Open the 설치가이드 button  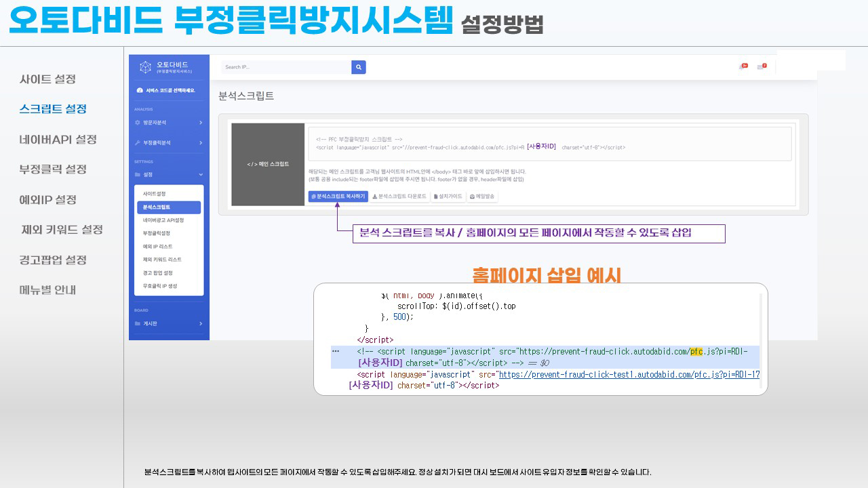pyautogui.click(x=449, y=197)
